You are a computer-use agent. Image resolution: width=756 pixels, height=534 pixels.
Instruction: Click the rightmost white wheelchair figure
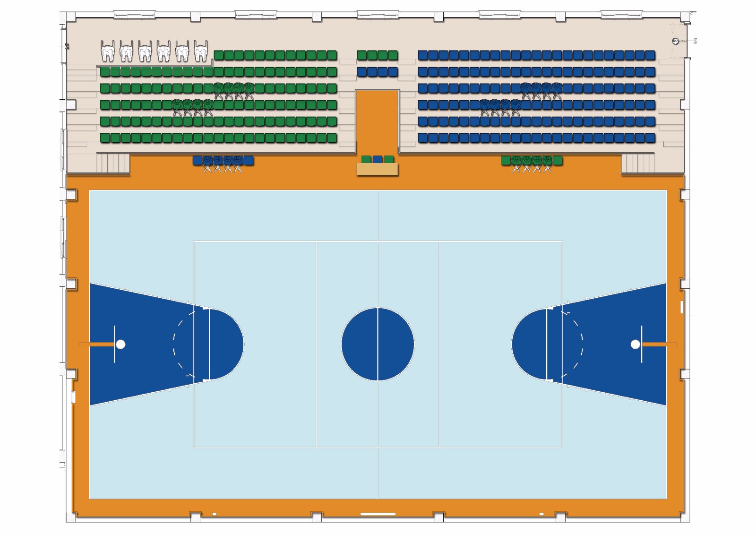[201, 51]
